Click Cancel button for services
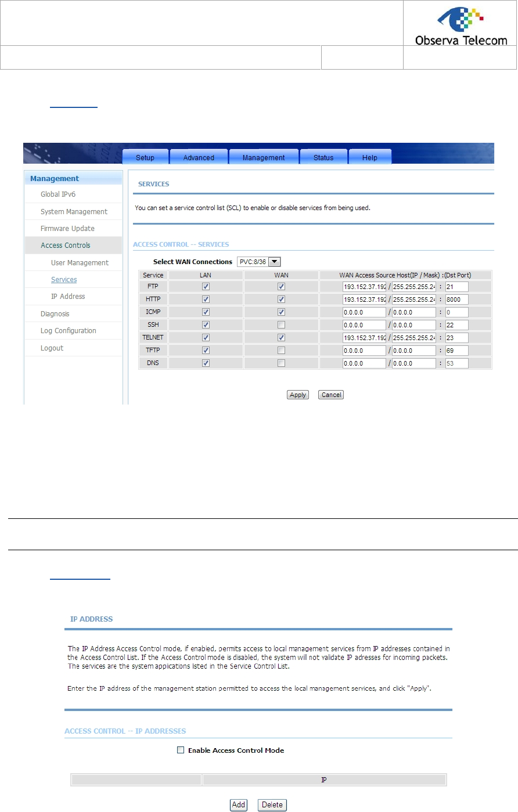This screenshot has height=812, width=518. coord(331,395)
